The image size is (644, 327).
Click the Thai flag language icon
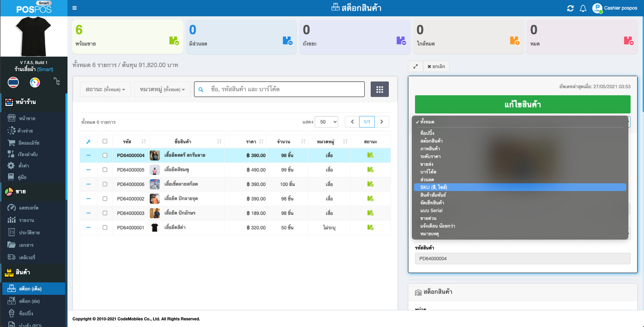click(x=13, y=82)
